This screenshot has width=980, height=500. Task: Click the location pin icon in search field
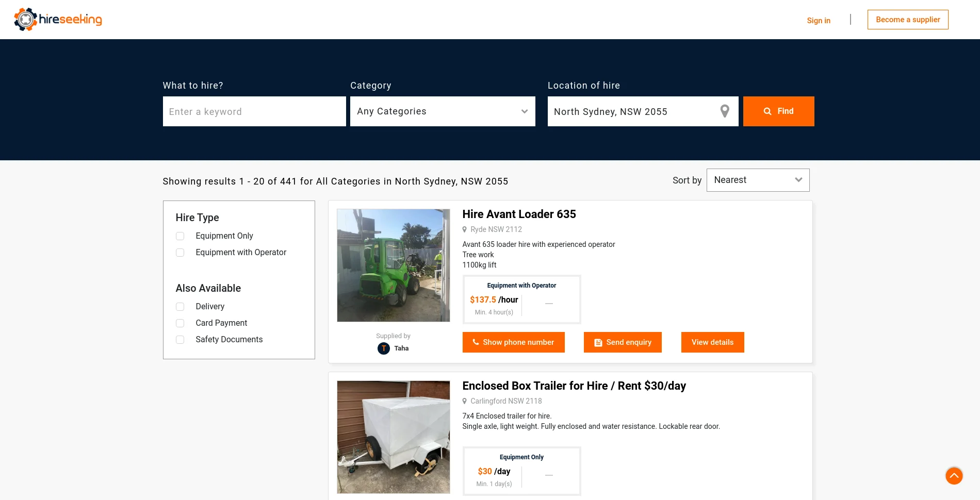point(725,111)
